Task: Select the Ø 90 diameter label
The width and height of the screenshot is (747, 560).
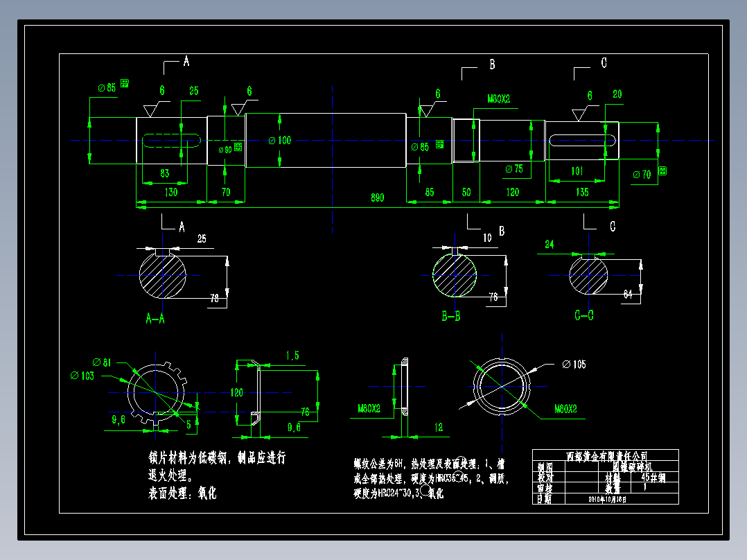Action: point(225,150)
